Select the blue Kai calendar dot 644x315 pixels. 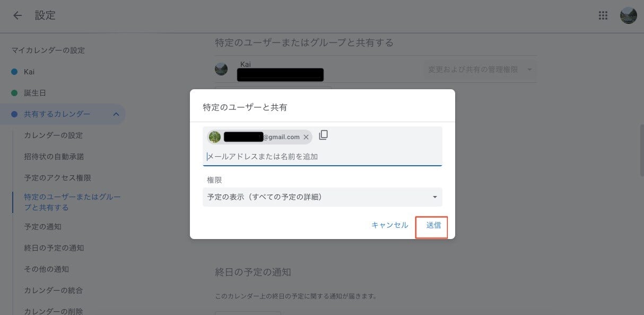14,72
